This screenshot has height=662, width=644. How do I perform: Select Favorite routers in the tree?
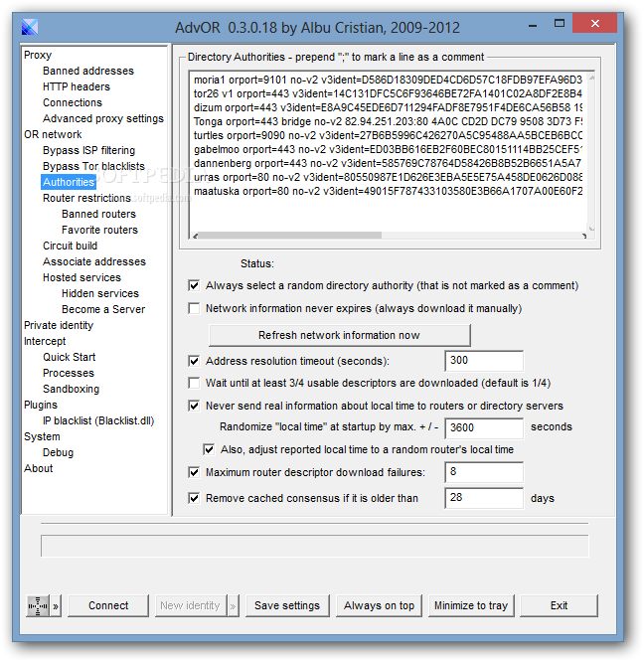pos(100,230)
